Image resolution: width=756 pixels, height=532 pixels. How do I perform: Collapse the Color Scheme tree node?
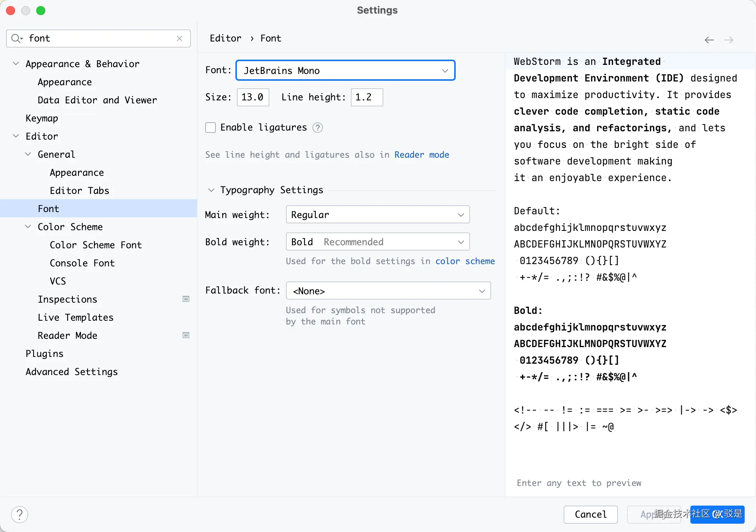click(x=28, y=227)
